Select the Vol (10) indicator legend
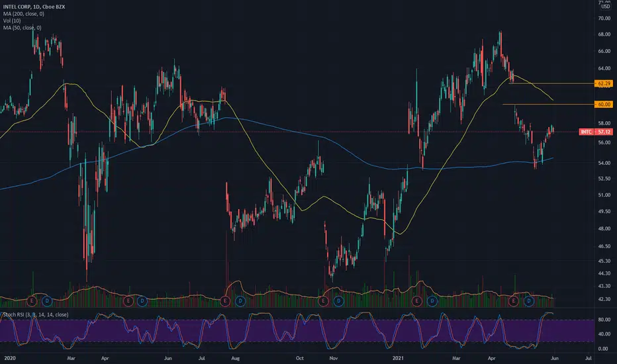 (12, 21)
